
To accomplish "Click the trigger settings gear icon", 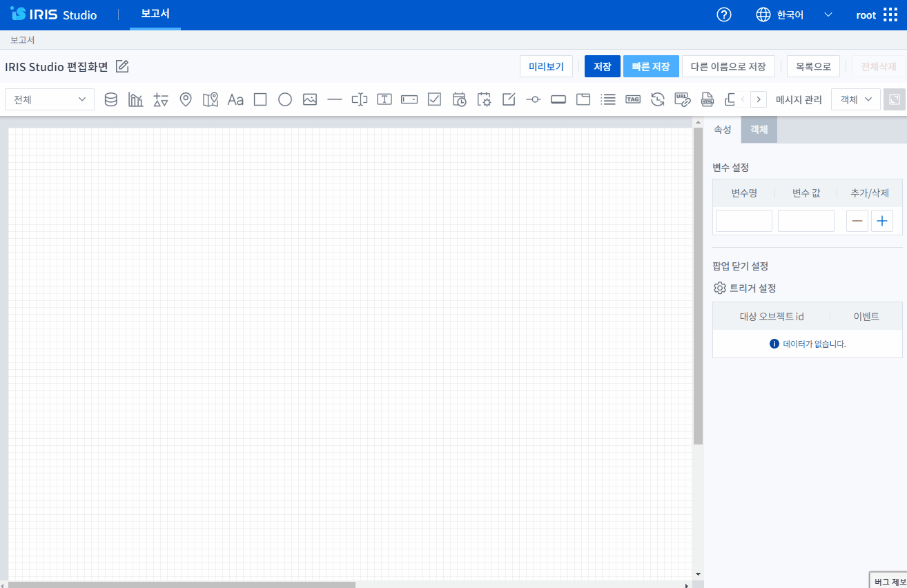I will [719, 288].
